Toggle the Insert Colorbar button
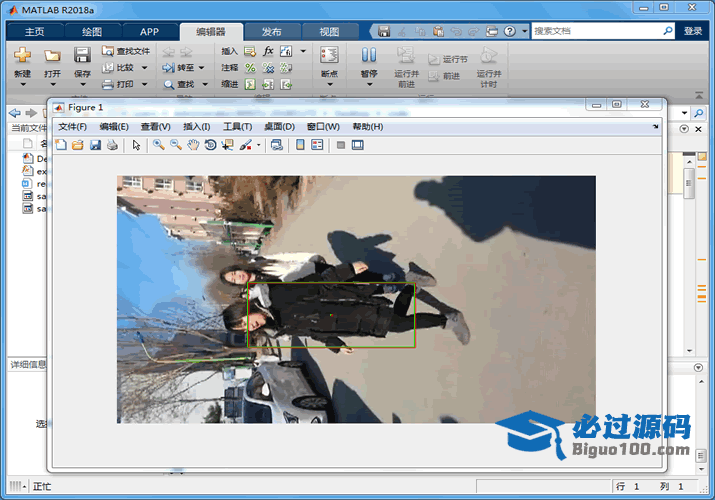This screenshot has height=500, width=715. (300, 145)
